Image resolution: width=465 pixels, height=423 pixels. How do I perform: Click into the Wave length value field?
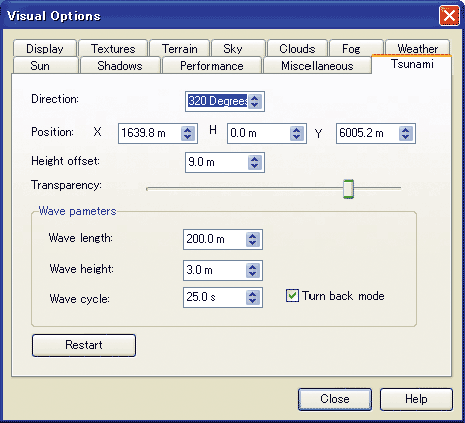[215, 239]
